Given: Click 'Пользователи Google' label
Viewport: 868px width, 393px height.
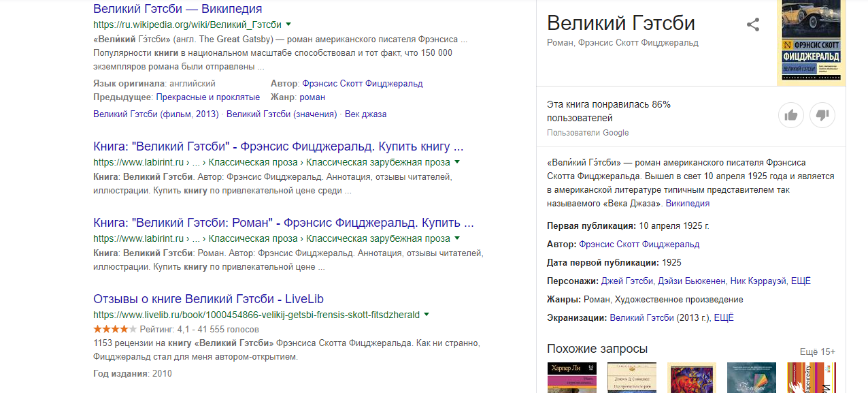Looking at the screenshot, I should tap(588, 133).
